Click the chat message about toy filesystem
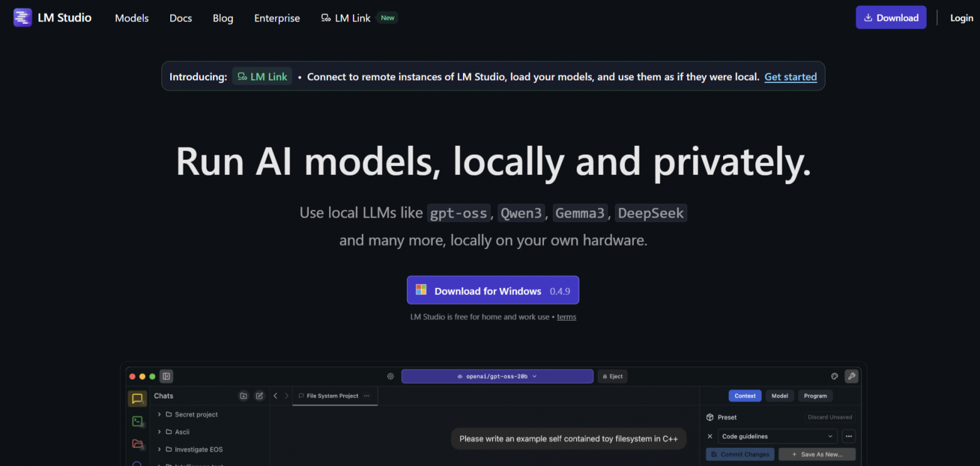Viewport: 980px width, 466px height. tap(569, 439)
